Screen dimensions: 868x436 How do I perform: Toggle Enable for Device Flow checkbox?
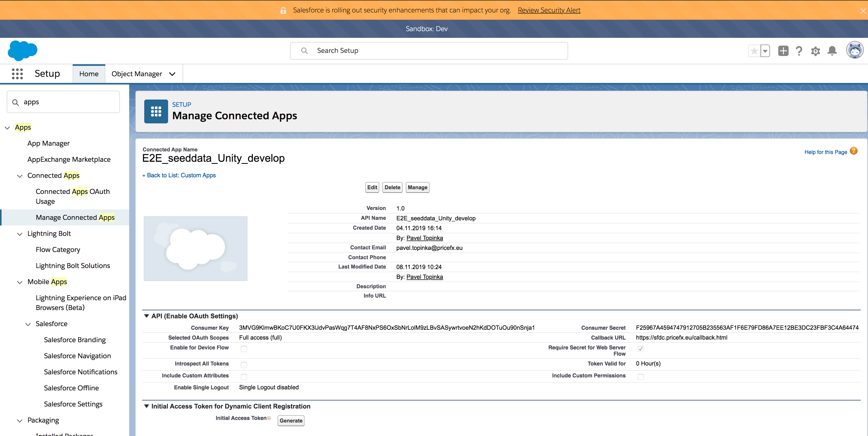pos(244,349)
